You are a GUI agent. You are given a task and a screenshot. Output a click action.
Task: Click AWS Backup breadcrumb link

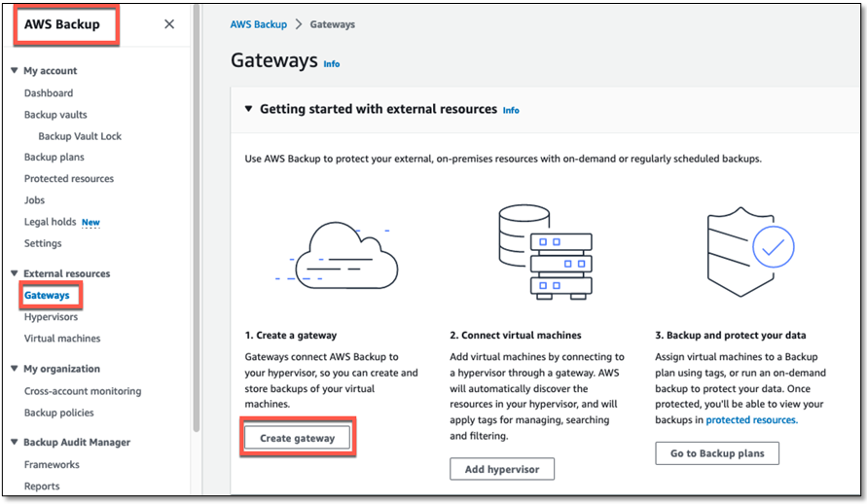259,24
